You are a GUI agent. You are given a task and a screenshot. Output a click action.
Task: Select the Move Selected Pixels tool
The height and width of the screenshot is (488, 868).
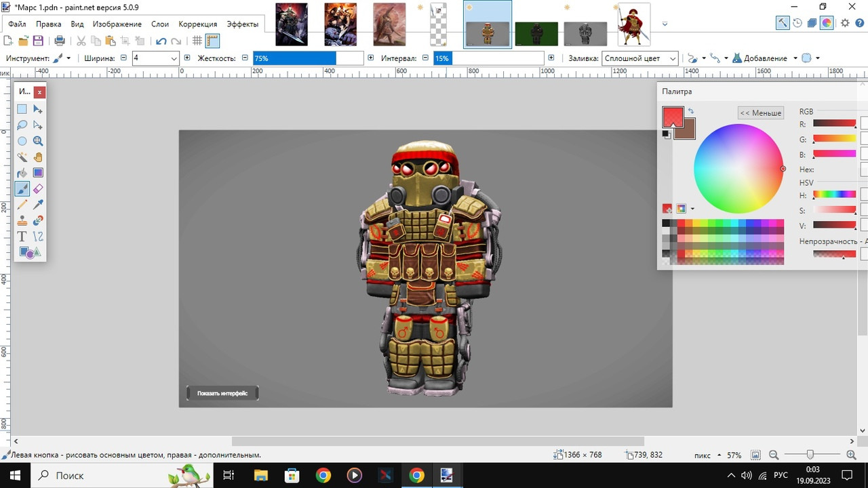[x=38, y=109]
